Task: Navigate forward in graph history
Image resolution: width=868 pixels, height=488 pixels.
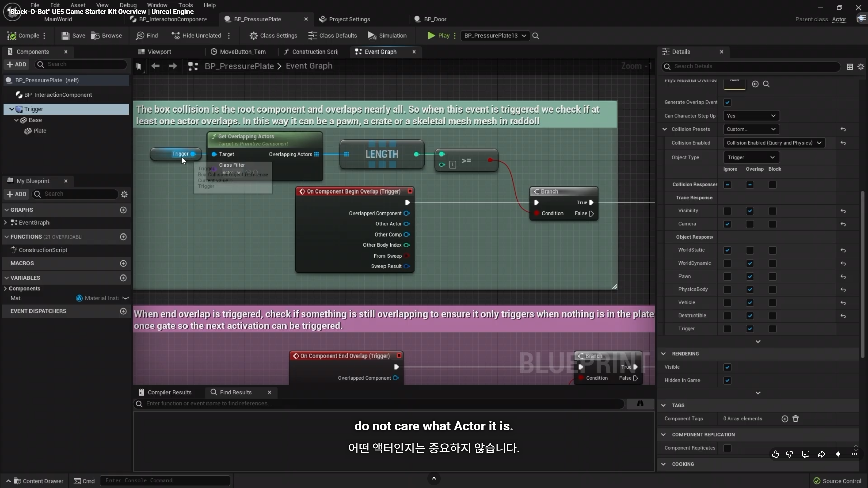Action: (x=173, y=66)
